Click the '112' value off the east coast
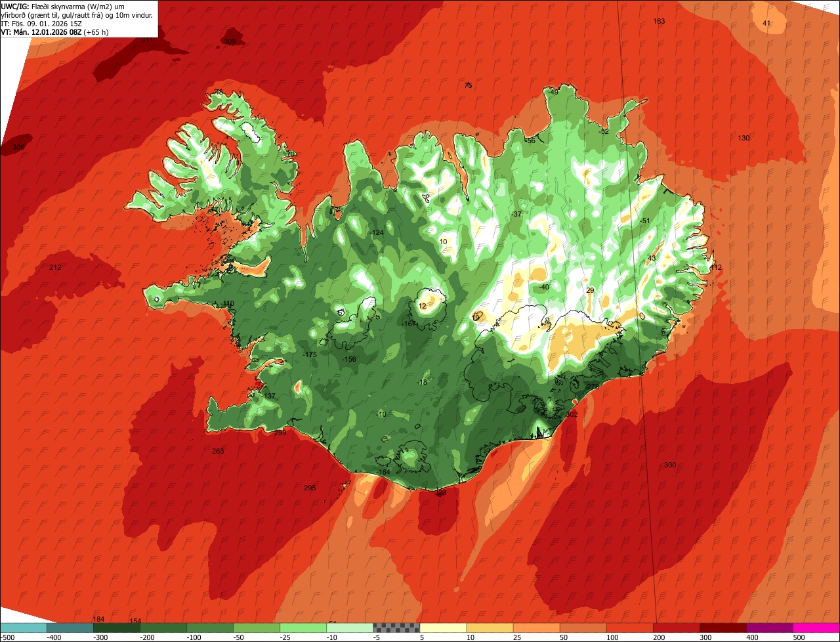The image size is (840, 642). [x=715, y=267]
